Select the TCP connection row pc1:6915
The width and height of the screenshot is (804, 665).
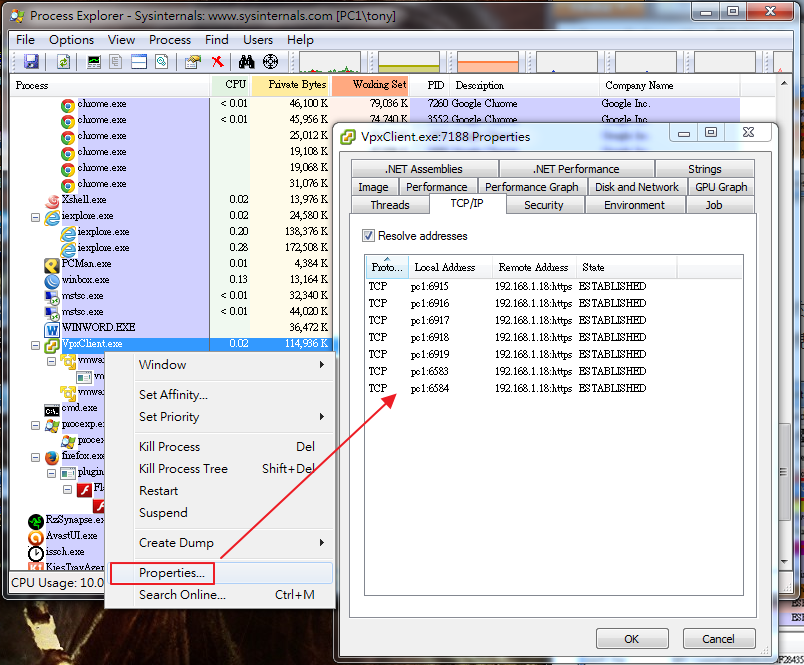(x=553, y=286)
